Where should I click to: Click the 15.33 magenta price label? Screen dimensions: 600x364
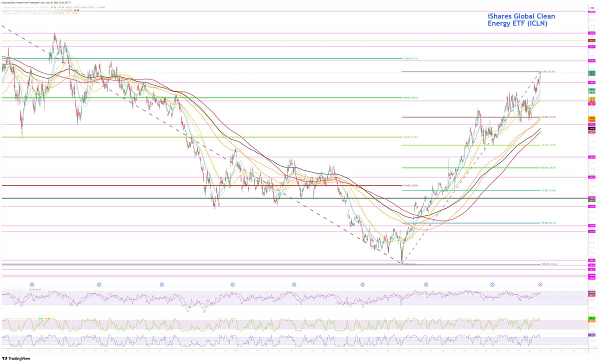tap(591, 157)
